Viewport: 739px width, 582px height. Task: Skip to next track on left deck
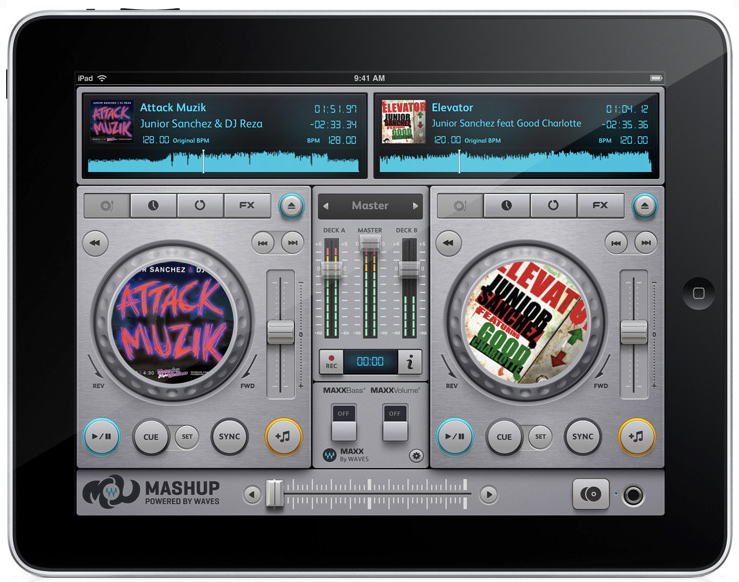292,243
